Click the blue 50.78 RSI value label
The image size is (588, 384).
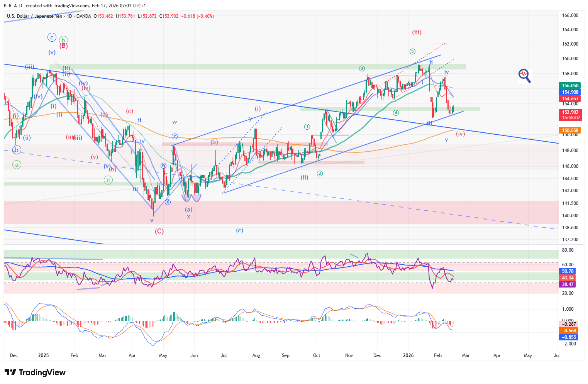point(568,271)
